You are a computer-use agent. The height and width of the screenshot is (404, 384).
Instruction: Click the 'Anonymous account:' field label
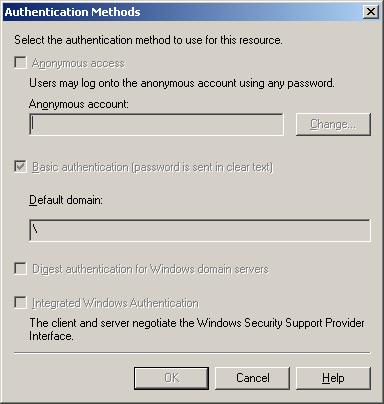click(x=79, y=104)
